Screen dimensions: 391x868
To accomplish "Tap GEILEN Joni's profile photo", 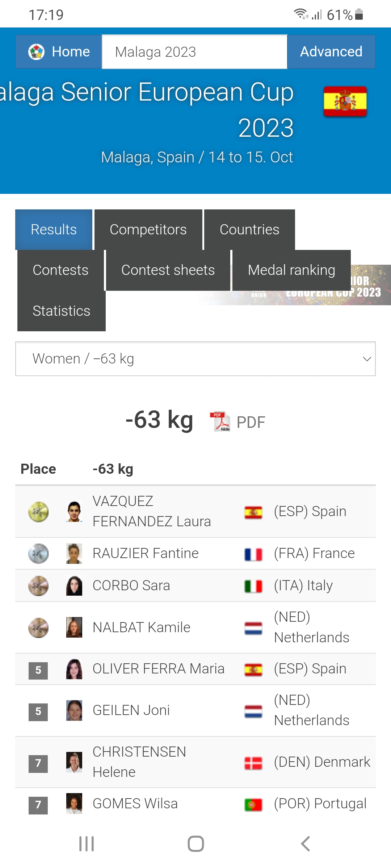I will [x=74, y=711].
